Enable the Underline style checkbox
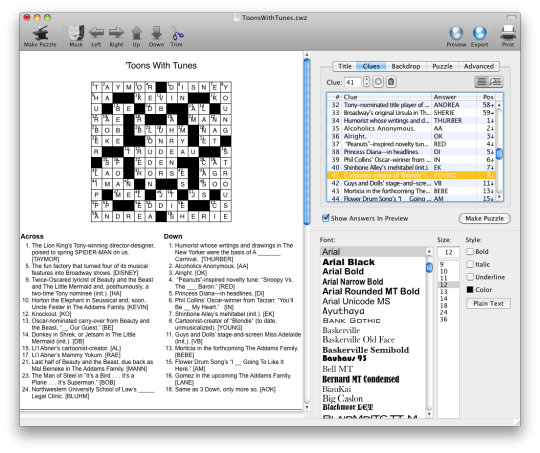The image size is (540, 453). pyautogui.click(x=470, y=277)
